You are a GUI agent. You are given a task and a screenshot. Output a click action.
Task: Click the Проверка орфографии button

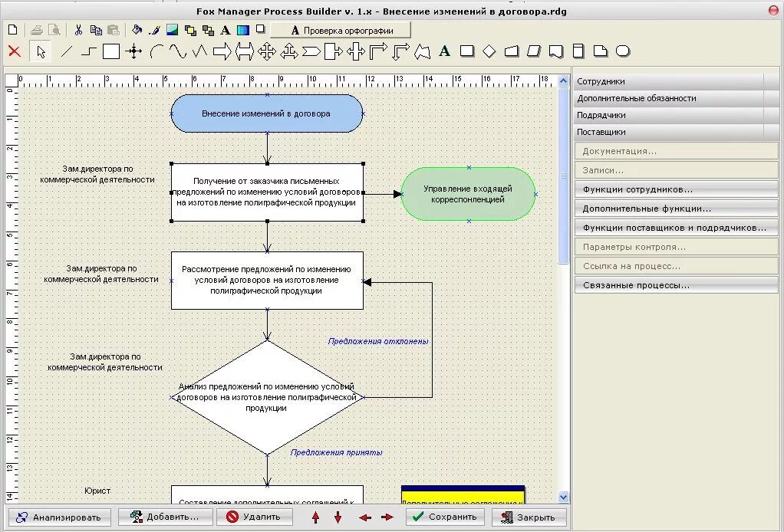(341, 31)
